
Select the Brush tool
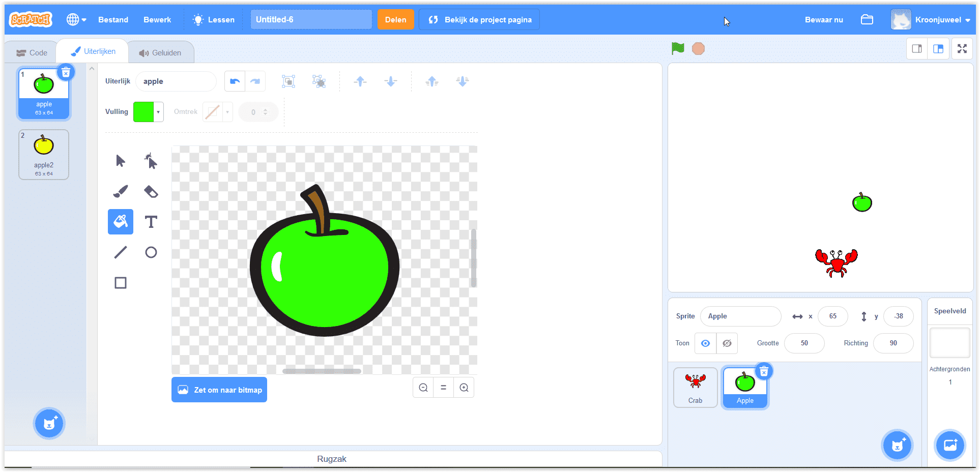(x=121, y=191)
